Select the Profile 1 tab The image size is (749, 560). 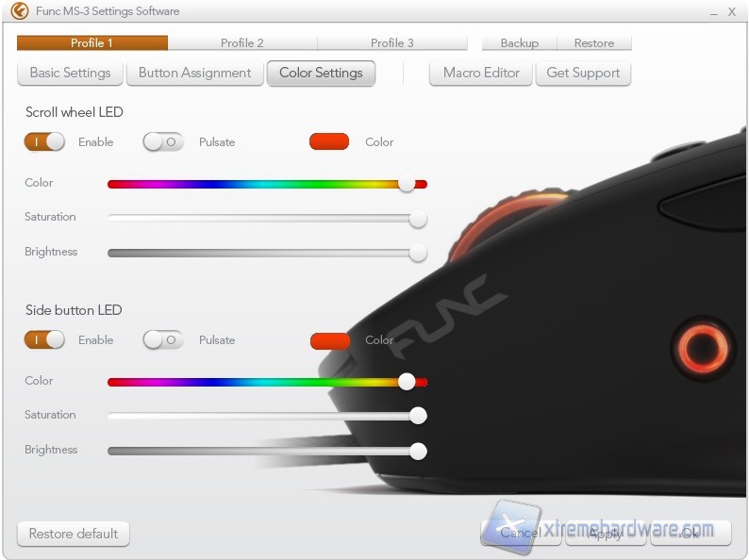92,42
